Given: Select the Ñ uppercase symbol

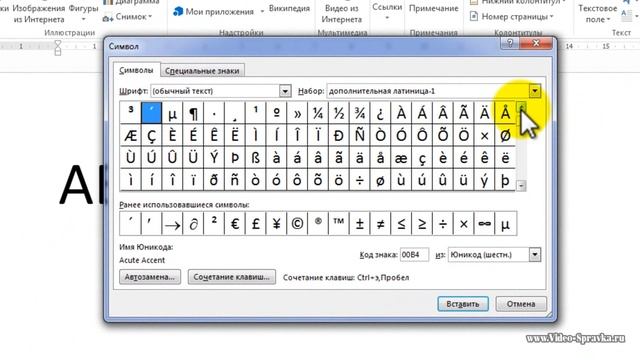Looking at the screenshot, I should point(360,136).
